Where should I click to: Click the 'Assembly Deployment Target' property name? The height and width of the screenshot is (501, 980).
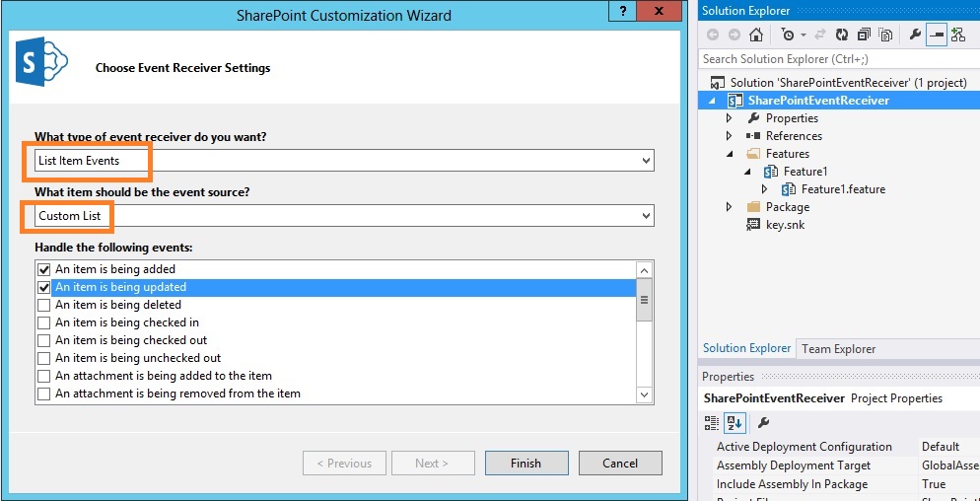[794, 465]
